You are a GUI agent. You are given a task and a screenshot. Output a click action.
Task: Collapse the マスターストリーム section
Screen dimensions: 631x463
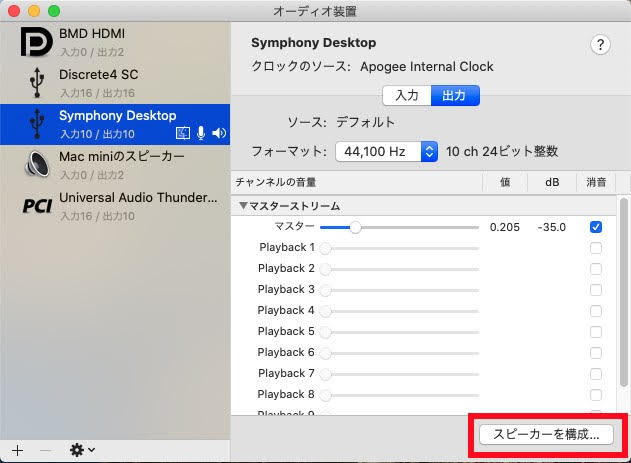pos(243,206)
